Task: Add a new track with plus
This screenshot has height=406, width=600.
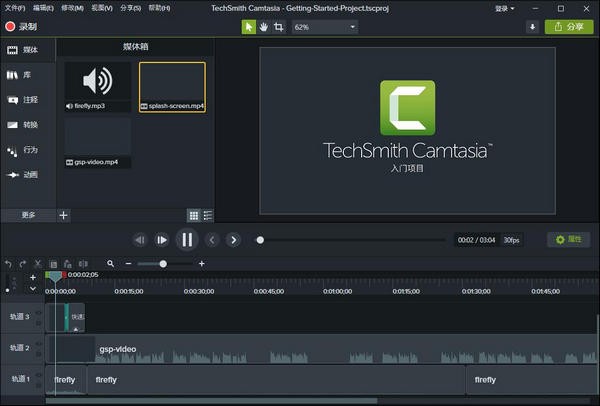Action: pyautogui.click(x=33, y=277)
